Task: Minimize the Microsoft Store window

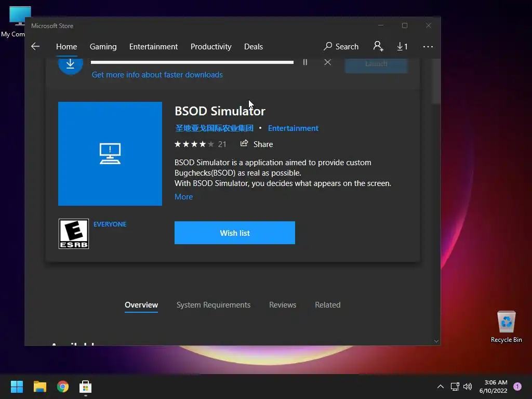Action: 381,26
